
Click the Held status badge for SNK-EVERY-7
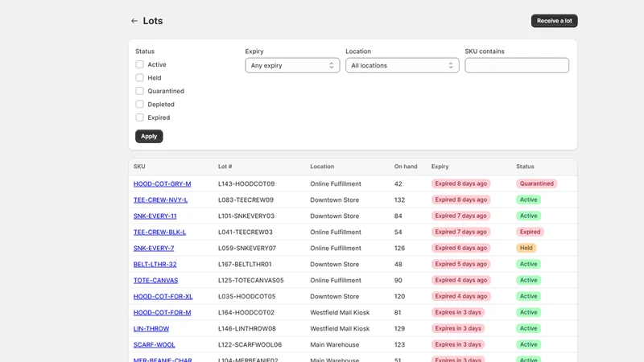526,248
